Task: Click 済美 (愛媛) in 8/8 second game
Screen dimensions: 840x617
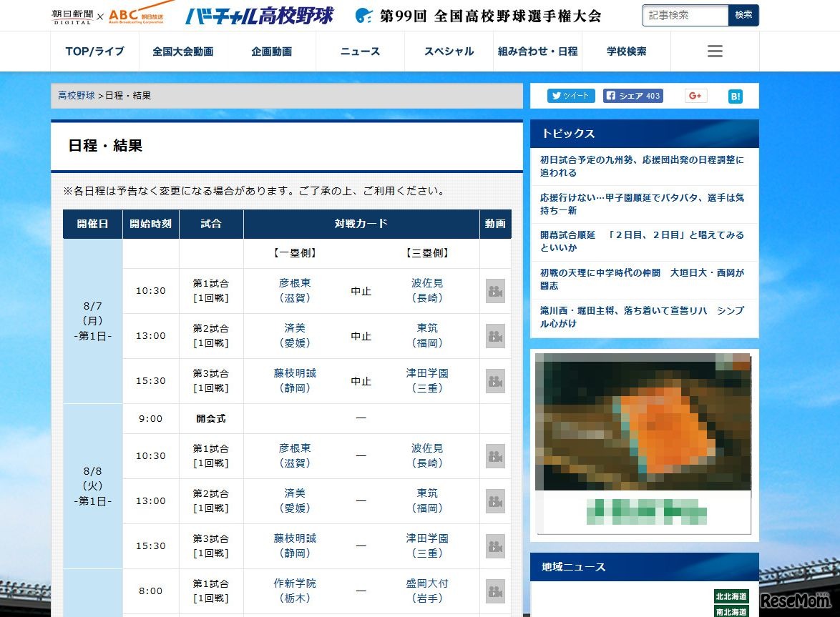Action: click(295, 500)
